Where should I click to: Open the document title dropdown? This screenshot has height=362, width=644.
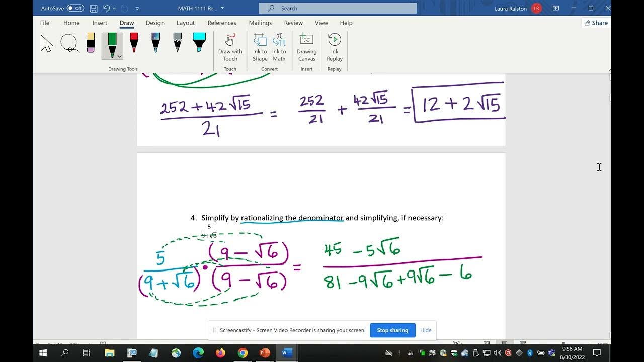pos(222,8)
